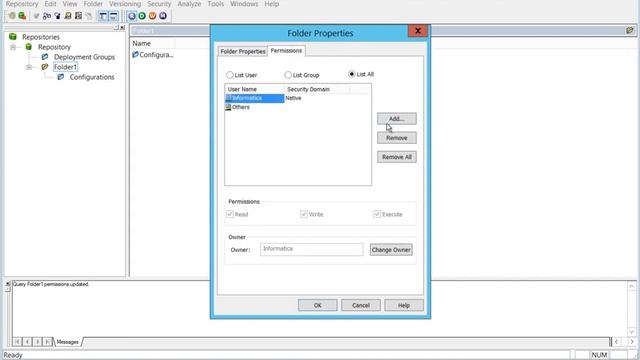640x360 pixels.
Task: Close the Folder Properties dialog
Action: click(418, 31)
